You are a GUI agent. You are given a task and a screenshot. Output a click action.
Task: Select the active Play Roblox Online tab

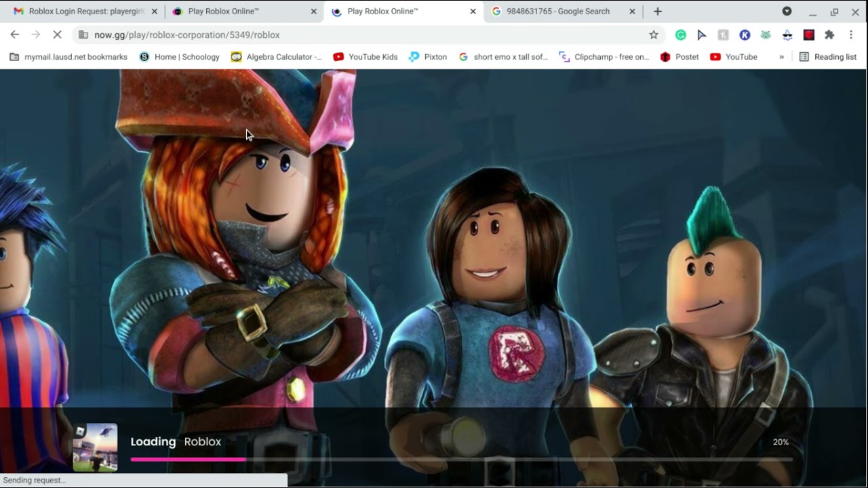pyautogui.click(x=403, y=12)
